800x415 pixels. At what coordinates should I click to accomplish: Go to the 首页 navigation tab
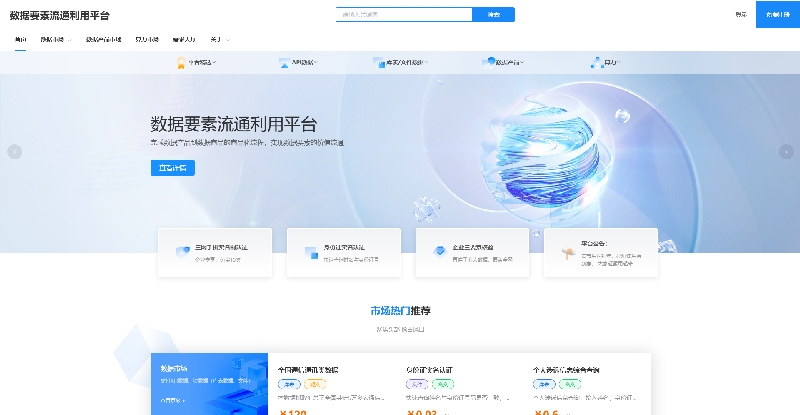21,40
